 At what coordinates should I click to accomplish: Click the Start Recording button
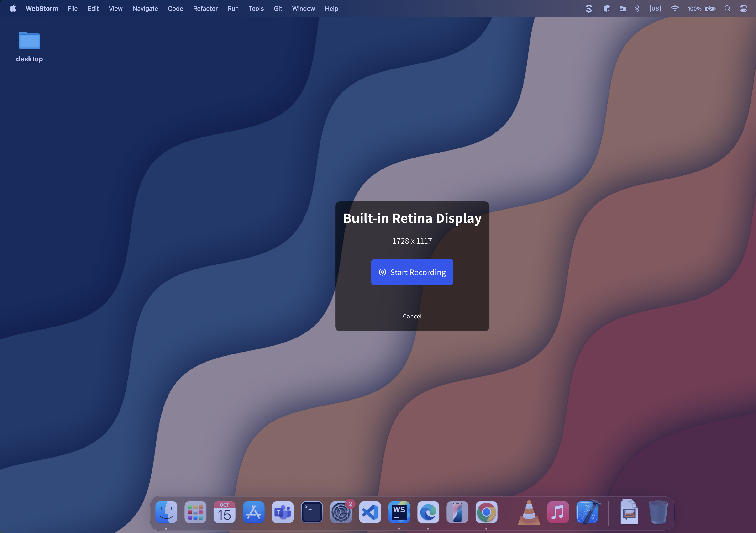(x=412, y=272)
